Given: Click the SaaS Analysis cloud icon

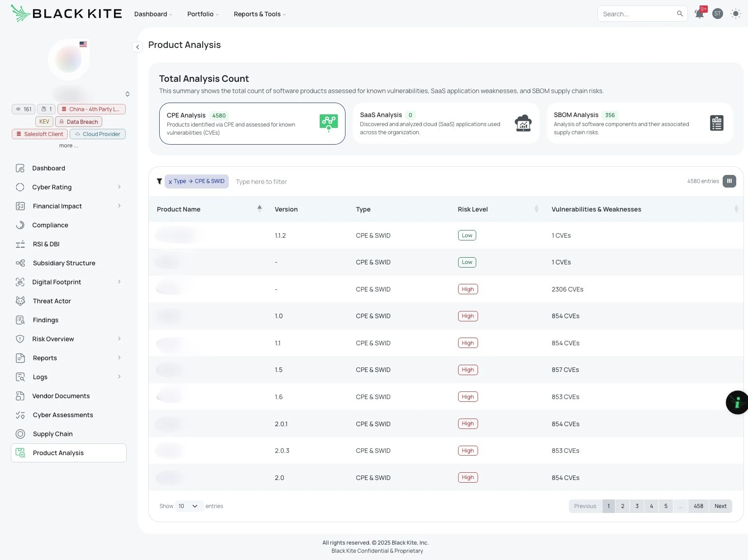Looking at the screenshot, I should click(523, 122).
